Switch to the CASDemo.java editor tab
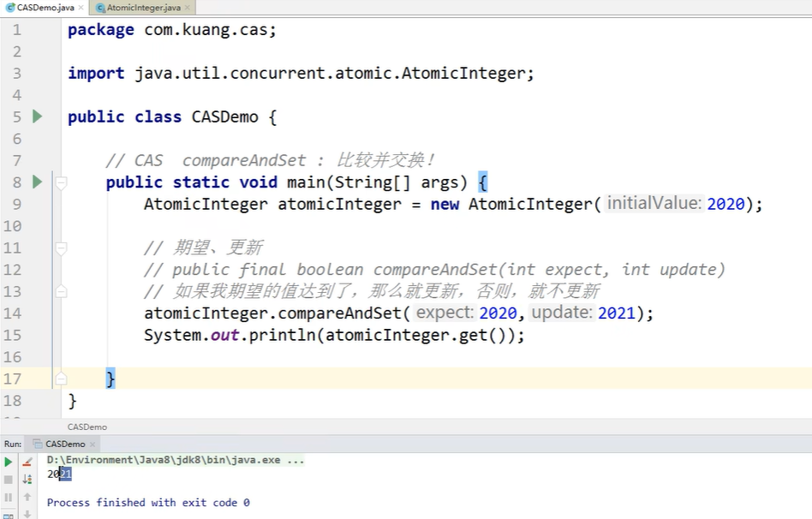Image resolution: width=812 pixels, height=519 pixels. coord(45,8)
